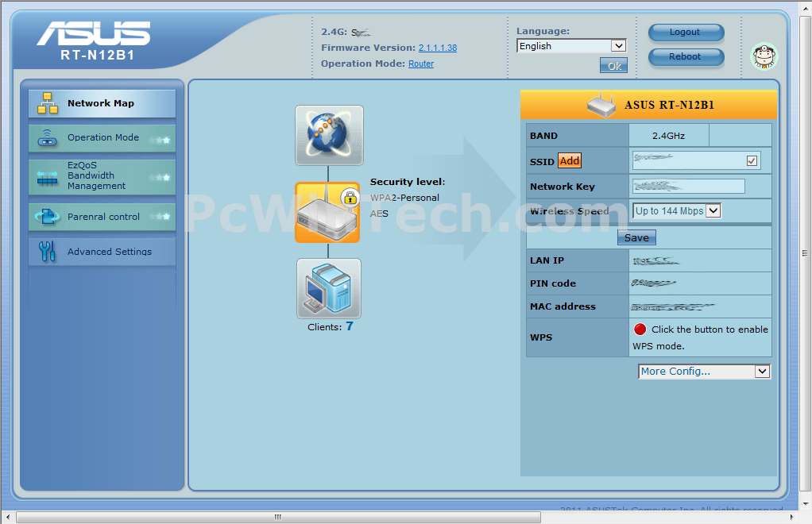
Task: Click the Parental control icon
Action: pos(47,216)
